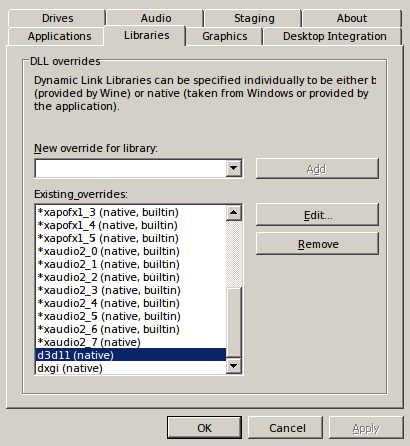Click into the new override library field
This screenshot has height=446, width=410.
(x=131, y=168)
